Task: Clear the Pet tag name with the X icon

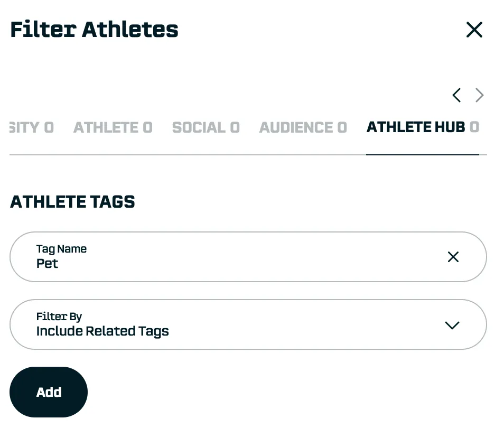Action: point(453,257)
